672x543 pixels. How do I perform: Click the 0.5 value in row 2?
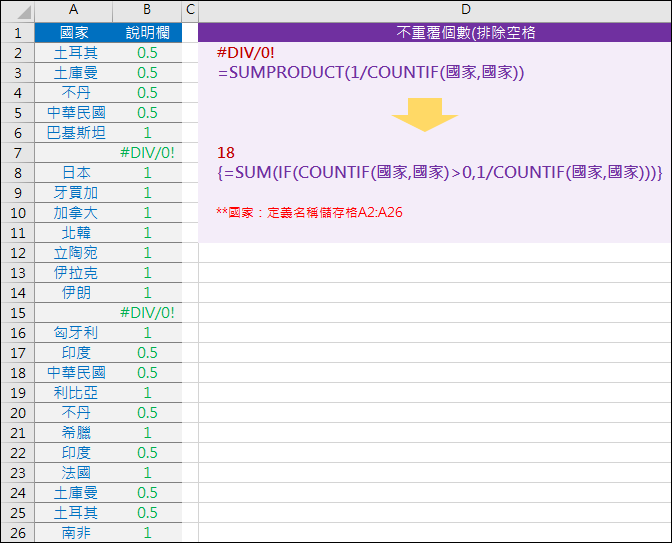point(147,53)
